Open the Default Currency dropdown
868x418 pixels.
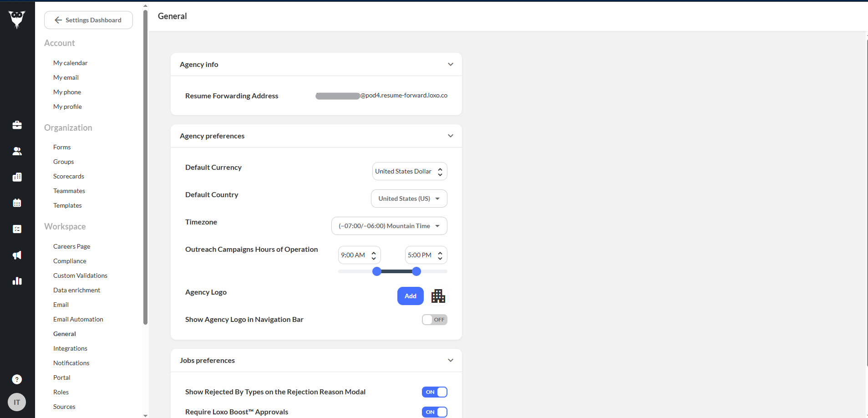pyautogui.click(x=410, y=171)
